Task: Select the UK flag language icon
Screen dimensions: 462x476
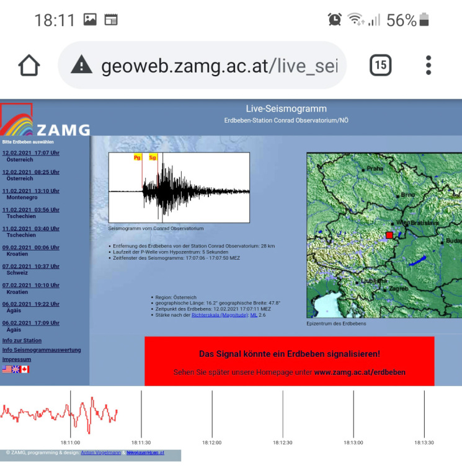Action: [x=16, y=369]
